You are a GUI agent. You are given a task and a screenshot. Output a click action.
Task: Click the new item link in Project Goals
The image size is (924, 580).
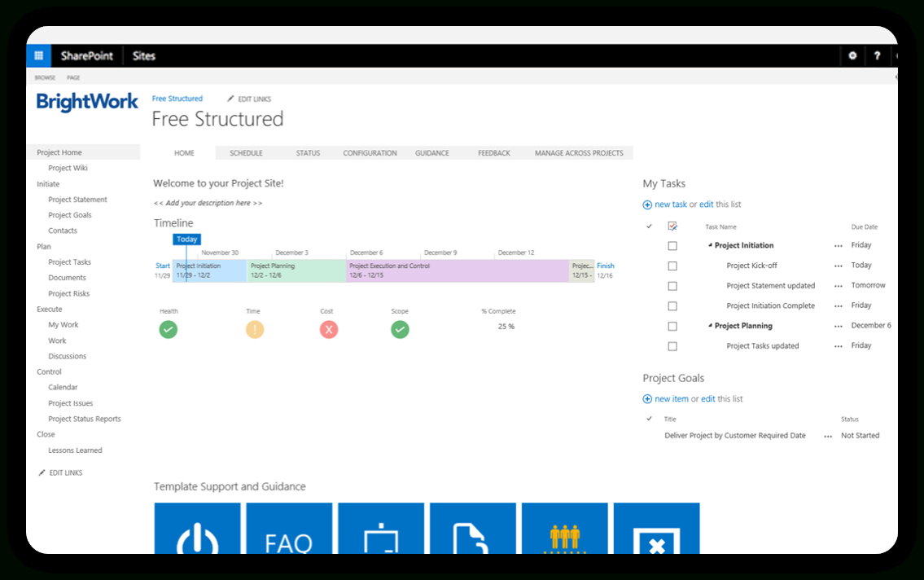[x=672, y=399]
